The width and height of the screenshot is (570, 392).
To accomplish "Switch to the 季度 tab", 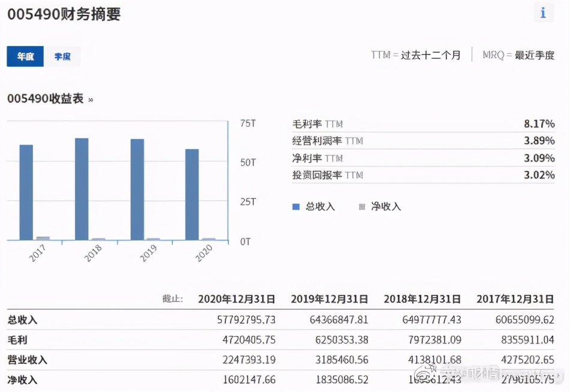I will (x=62, y=56).
